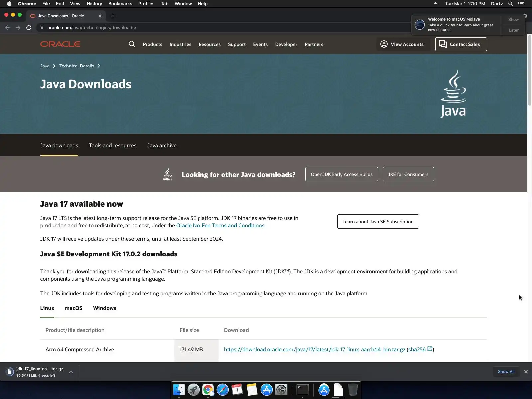The width and height of the screenshot is (532, 399).
Task: Open the Developer navigation menu
Action: [286, 44]
